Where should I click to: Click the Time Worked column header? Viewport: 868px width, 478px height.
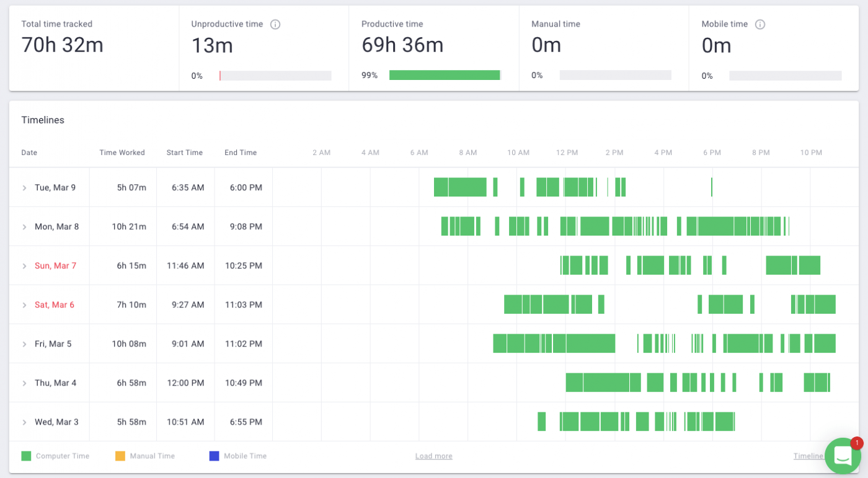(122, 153)
